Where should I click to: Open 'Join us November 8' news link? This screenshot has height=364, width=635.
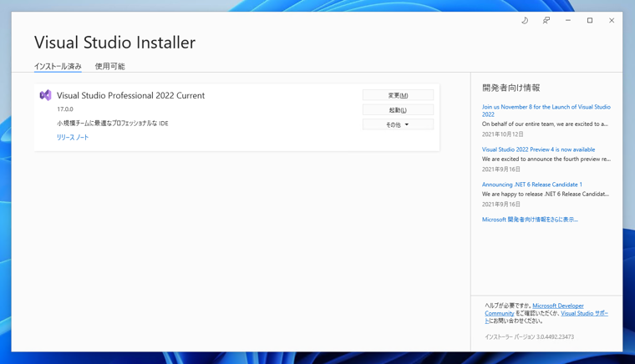(546, 110)
